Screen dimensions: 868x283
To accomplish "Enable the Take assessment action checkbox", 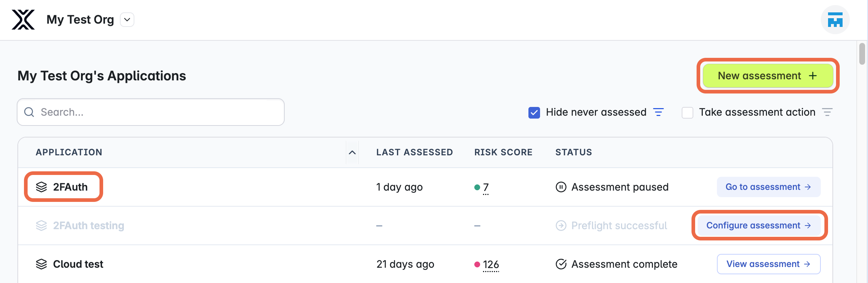I will pos(687,113).
